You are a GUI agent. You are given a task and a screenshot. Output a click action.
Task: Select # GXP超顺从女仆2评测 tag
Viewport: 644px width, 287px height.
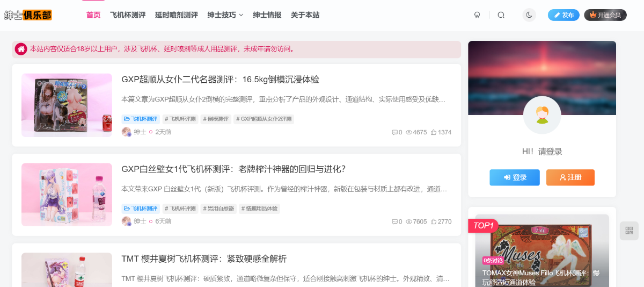264,119
